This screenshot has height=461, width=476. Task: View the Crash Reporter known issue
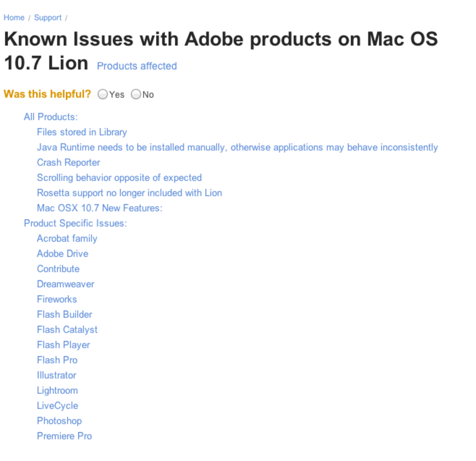(x=68, y=163)
